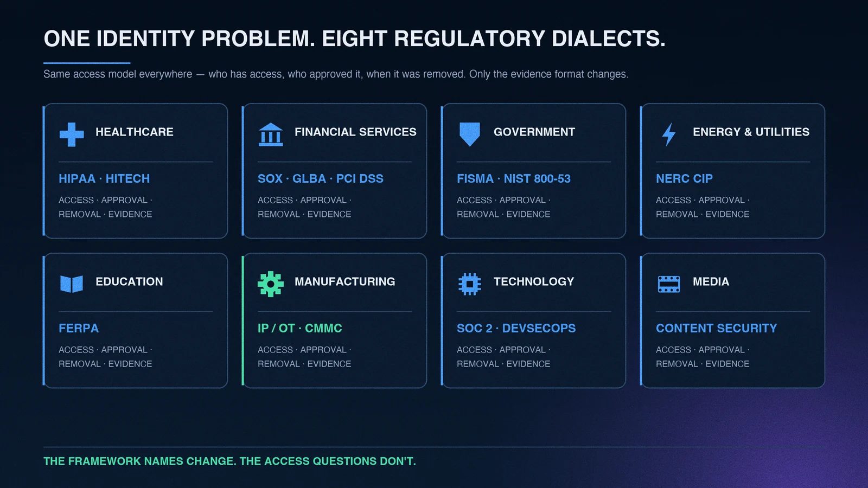868x488 pixels.
Task: Click the slide title One Identity Problem
Action: click(x=354, y=38)
